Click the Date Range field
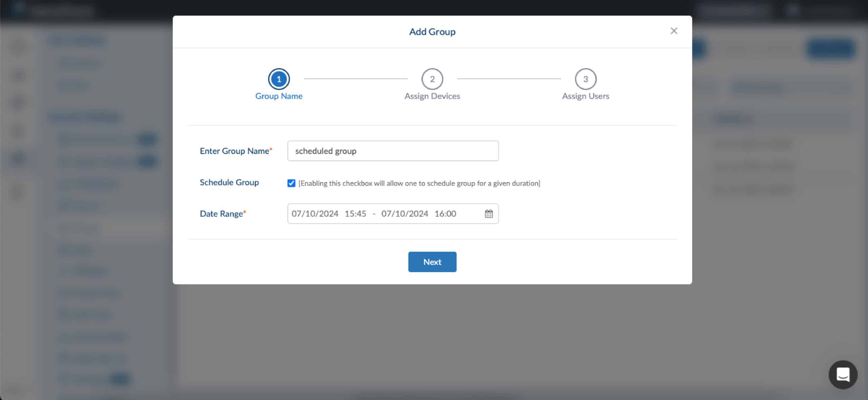The image size is (868, 400). 393,214
